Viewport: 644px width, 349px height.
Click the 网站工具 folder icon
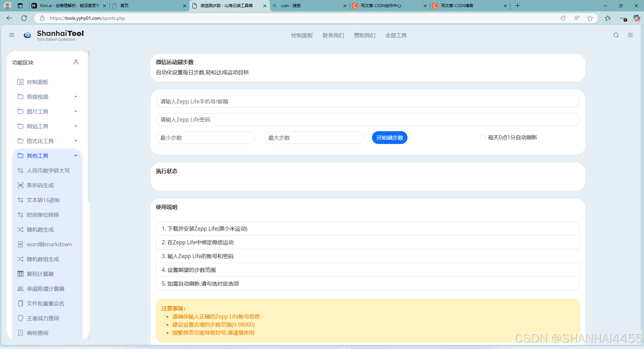pos(20,126)
